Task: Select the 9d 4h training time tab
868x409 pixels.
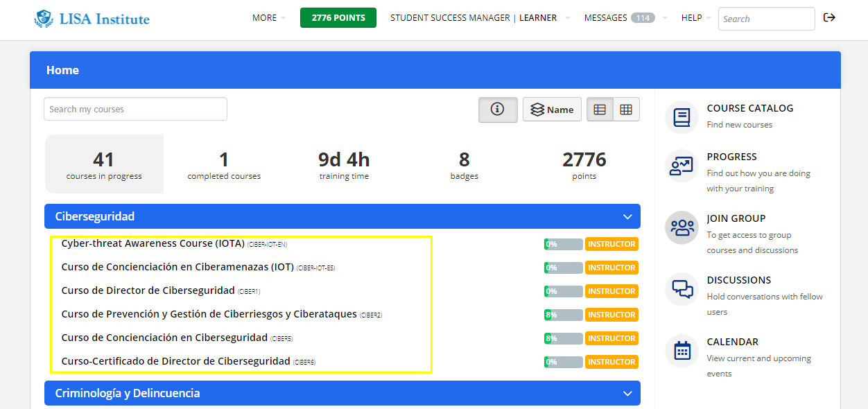Action: click(344, 164)
